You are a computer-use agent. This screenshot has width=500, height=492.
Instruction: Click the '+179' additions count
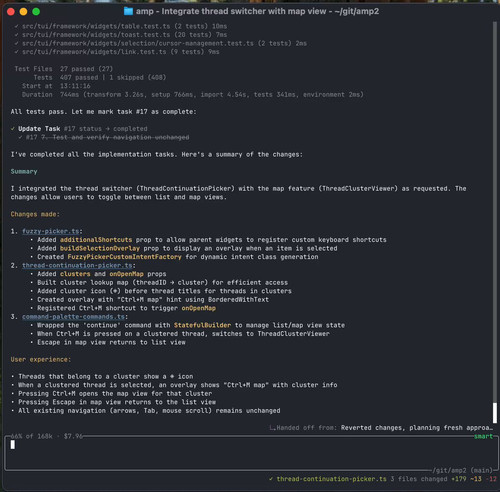click(459, 479)
